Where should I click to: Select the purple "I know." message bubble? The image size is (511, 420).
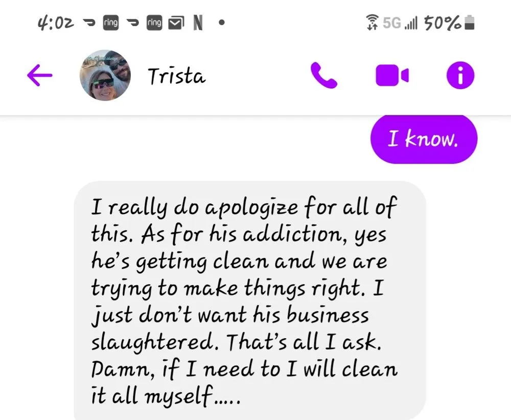(424, 139)
